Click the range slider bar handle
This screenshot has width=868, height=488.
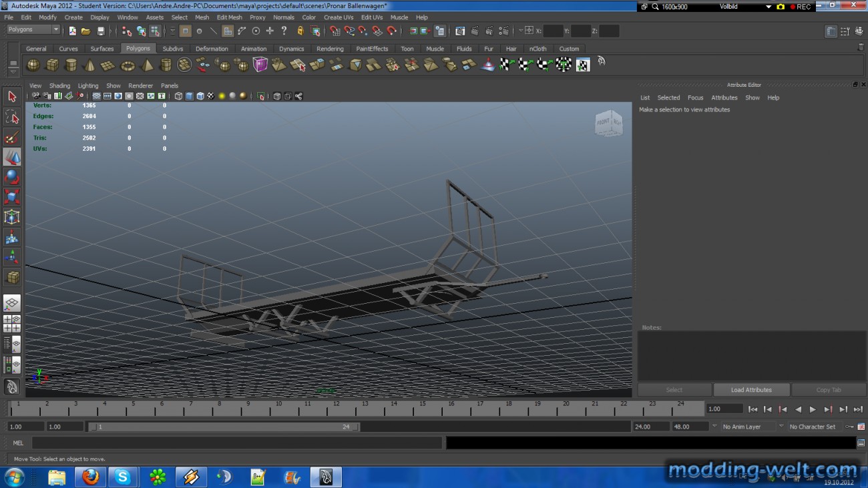224,427
